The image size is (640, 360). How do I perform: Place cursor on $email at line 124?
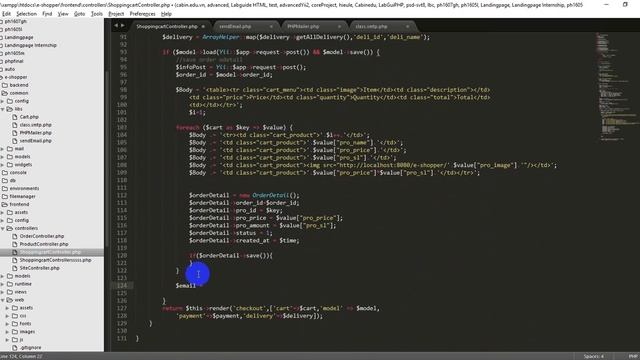186,285
